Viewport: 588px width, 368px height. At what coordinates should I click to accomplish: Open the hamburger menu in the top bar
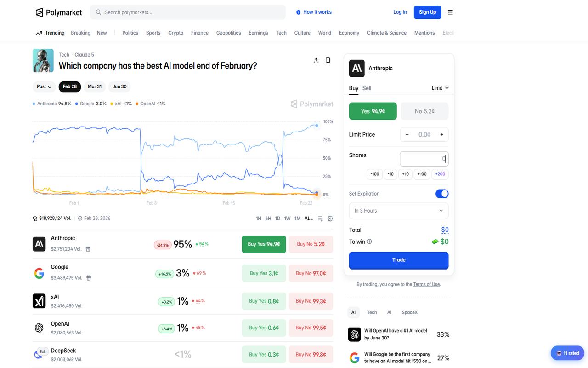click(450, 12)
